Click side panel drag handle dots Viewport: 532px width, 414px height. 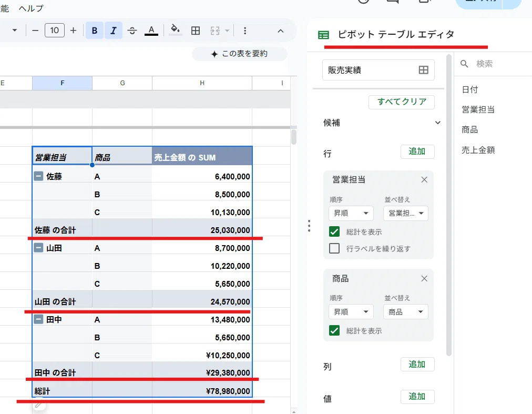coord(309,226)
